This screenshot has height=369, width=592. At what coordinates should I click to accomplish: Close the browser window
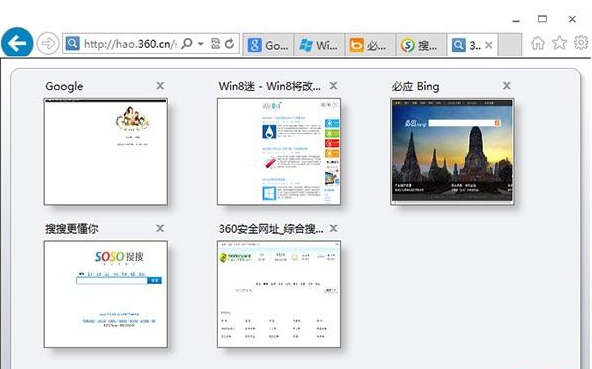pos(572,19)
